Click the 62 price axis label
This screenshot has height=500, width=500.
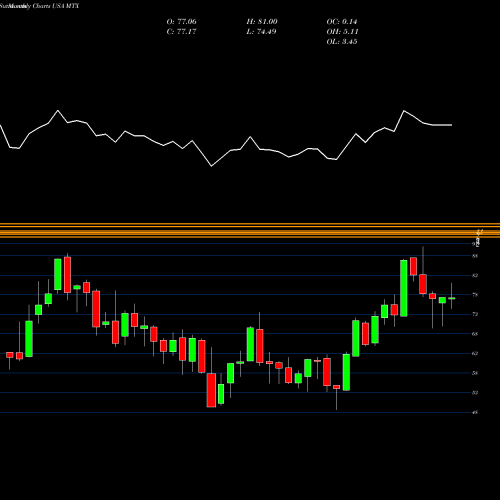tap(475, 353)
